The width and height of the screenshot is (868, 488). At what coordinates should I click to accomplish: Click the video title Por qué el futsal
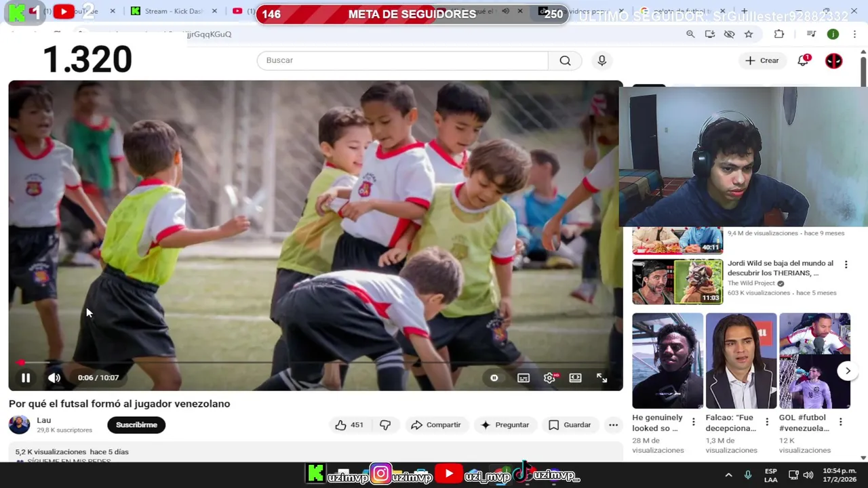tap(119, 403)
